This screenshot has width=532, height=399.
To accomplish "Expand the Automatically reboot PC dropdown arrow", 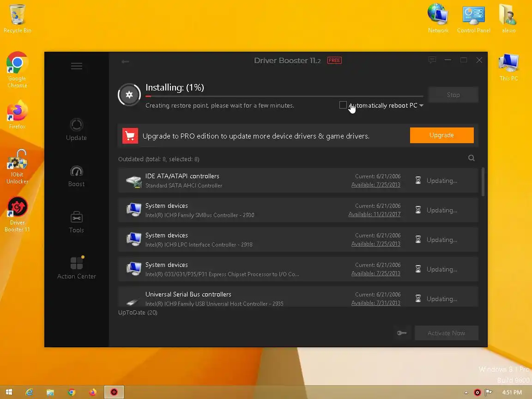I will [421, 105].
